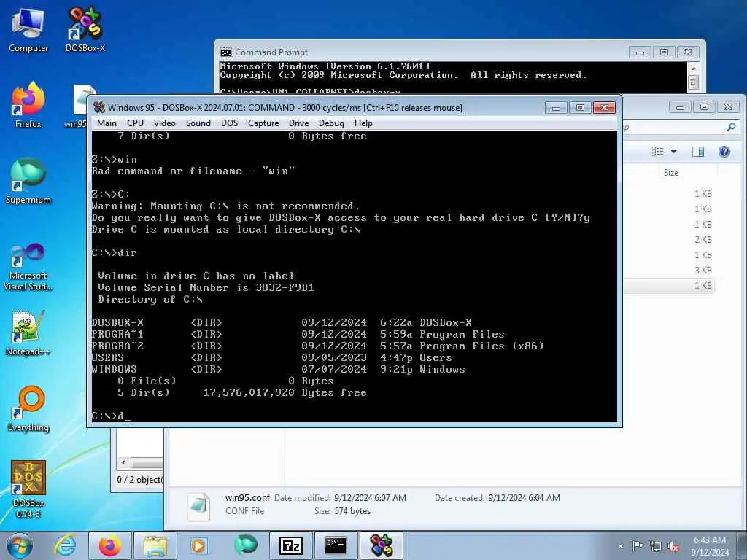Open the Main menu in DOSBox-X

[107, 122]
